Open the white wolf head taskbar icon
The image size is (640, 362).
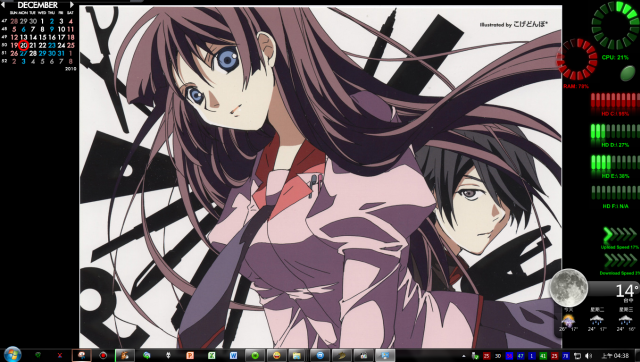coord(168,355)
